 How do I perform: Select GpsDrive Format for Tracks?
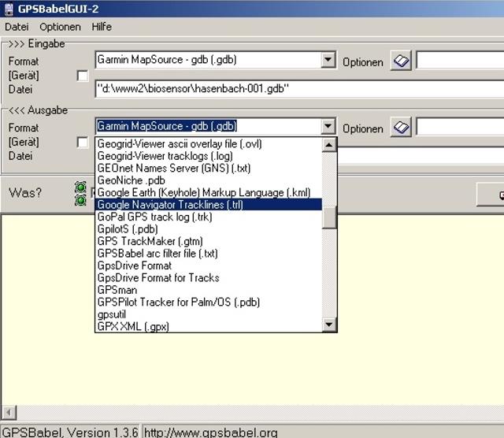209,278
